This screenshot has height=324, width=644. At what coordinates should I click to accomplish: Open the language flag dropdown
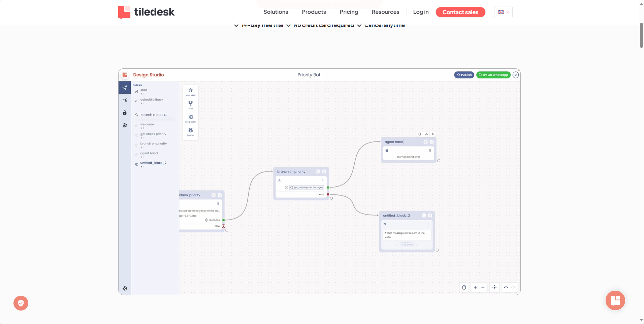(503, 12)
